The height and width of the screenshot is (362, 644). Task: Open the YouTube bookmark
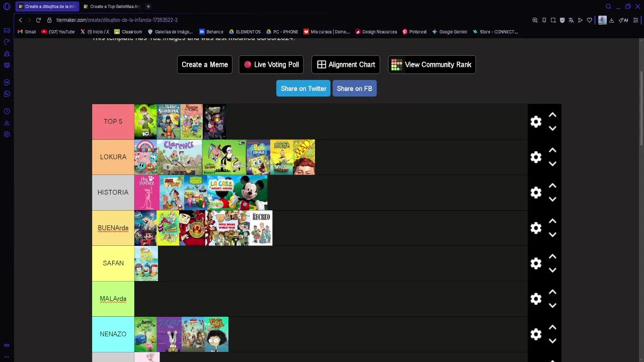(58, 32)
